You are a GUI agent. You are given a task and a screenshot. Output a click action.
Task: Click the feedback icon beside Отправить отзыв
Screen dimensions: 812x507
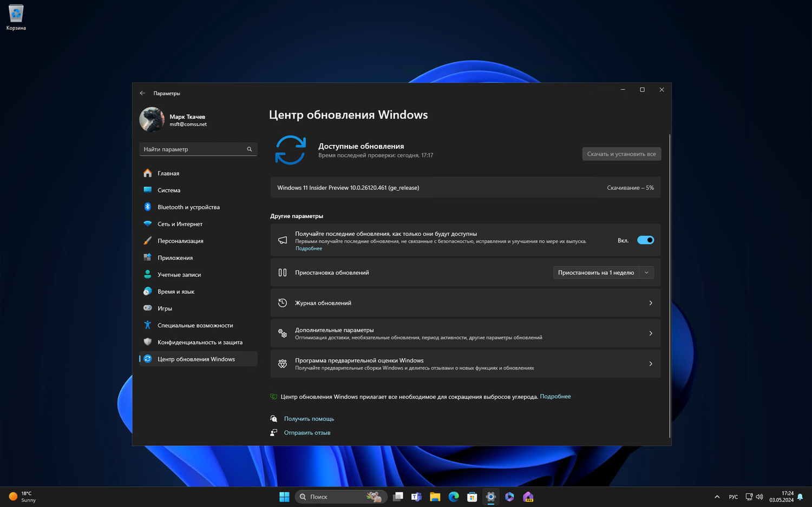[273, 433]
